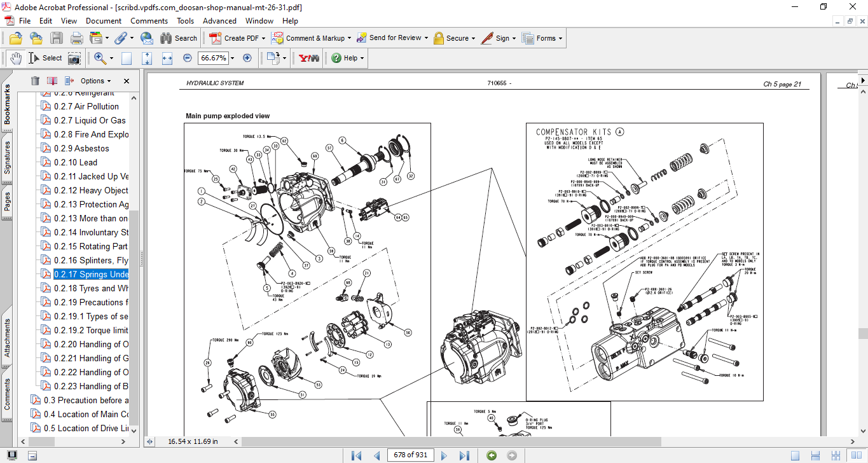Open the Yahoo search toolbar icon

[309, 58]
